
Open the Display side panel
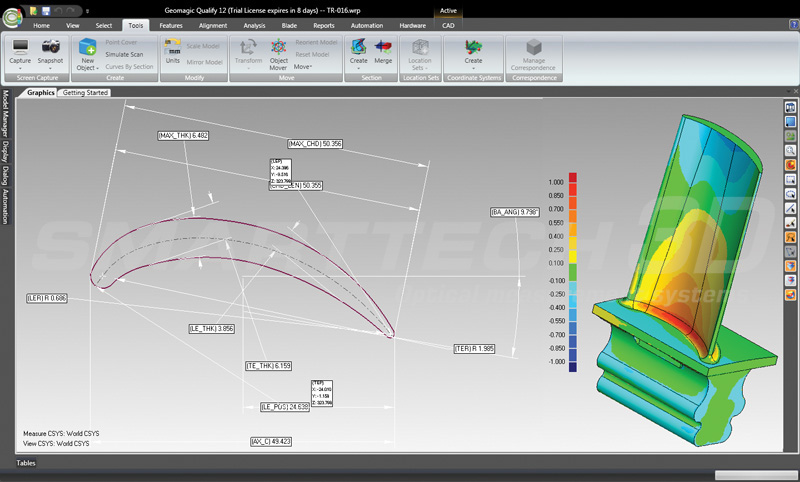click(5, 151)
